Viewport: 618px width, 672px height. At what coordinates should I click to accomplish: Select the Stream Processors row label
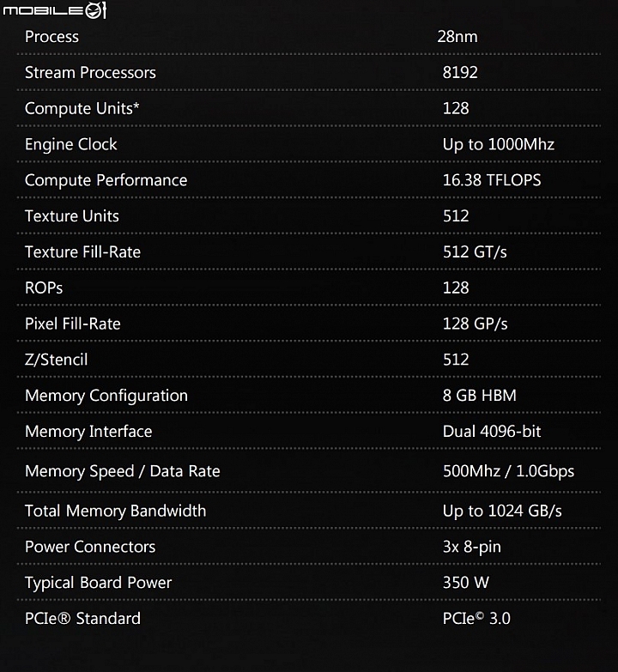(90, 73)
